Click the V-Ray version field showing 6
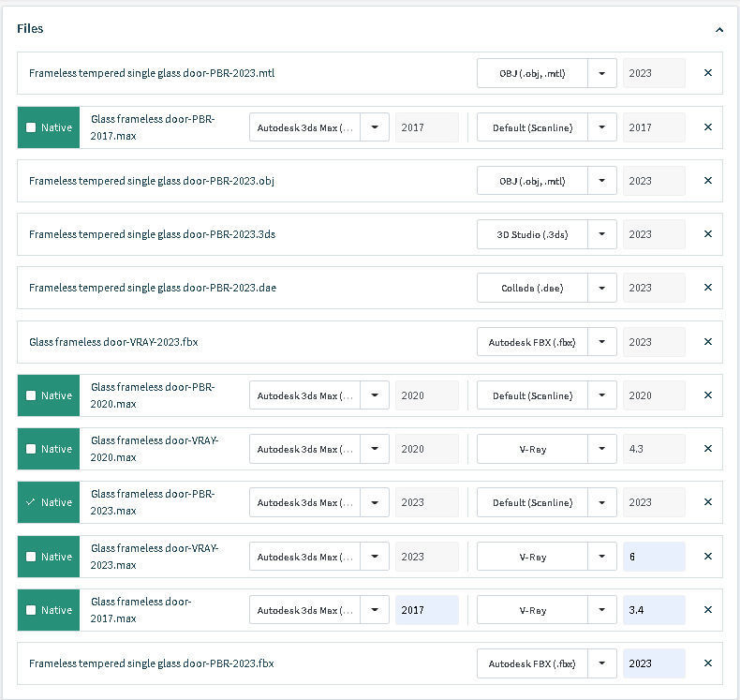Image resolution: width=740 pixels, height=700 pixels. pos(653,557)
